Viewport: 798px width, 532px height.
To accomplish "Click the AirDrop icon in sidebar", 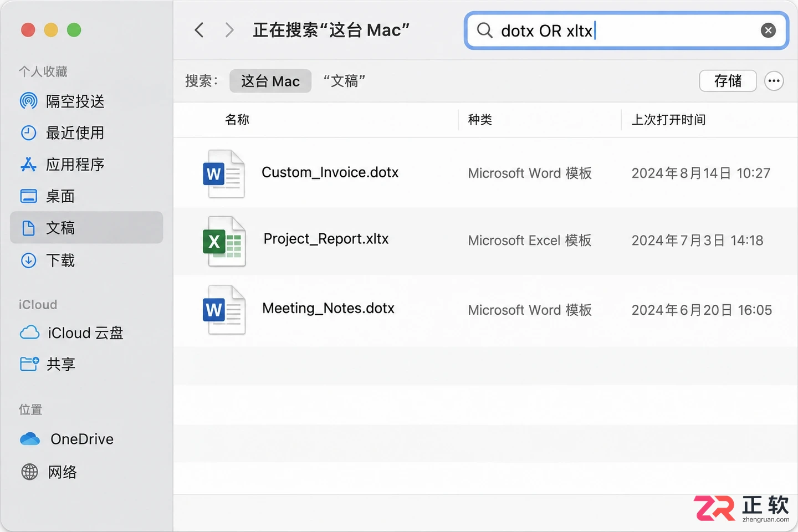I will [28, 101].
